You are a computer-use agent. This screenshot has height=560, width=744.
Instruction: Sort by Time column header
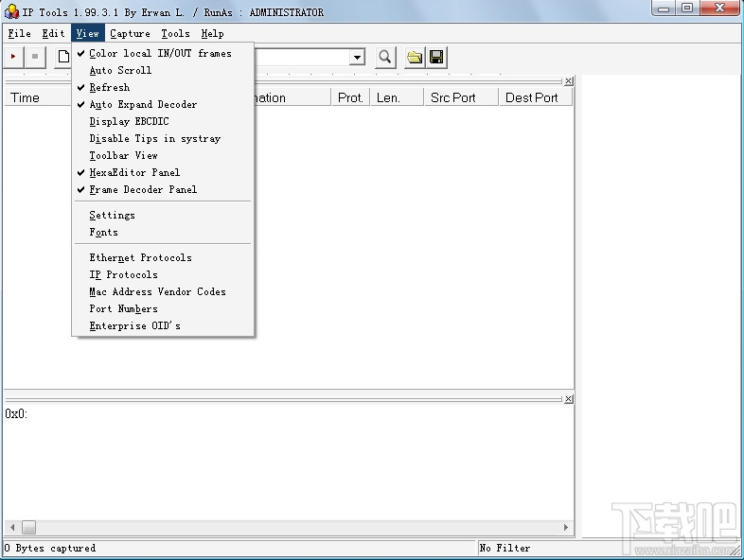[38, 97]
